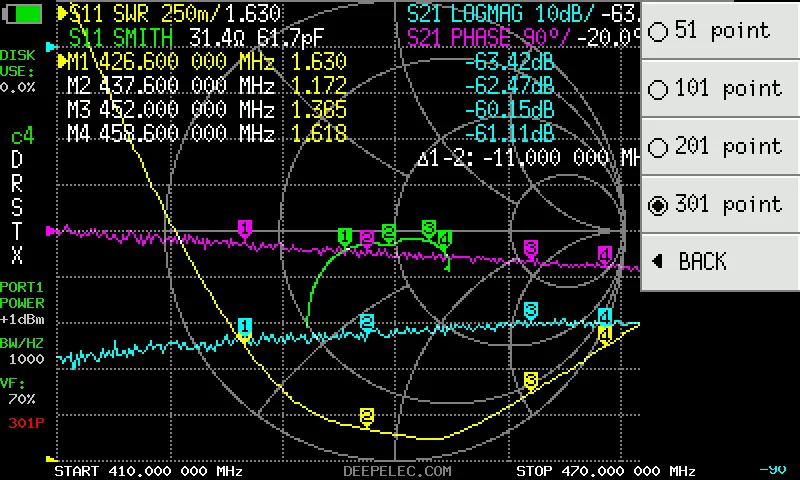800x480 pixels.
Task: Pick marker row M4 458.600 MHz
Action: tap(207, 133)
